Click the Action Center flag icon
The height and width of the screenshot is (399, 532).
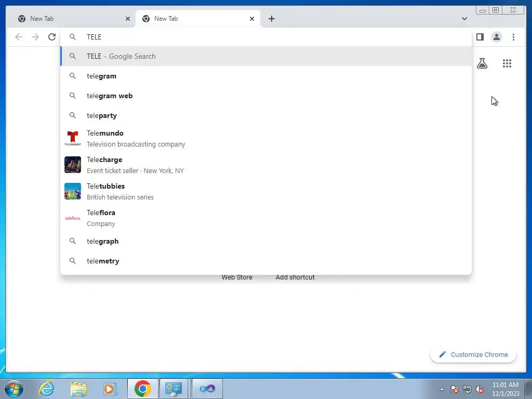(x=455, y=389)
